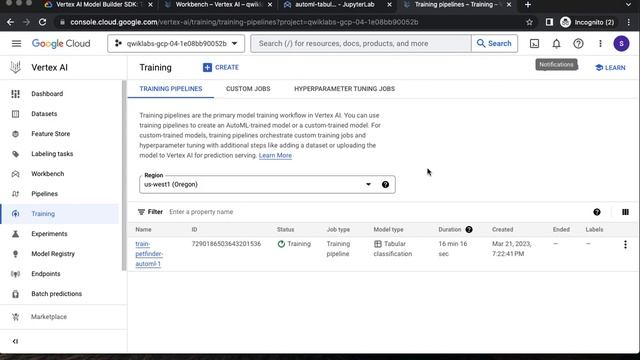Collapse the sidebar with the chevron icon

click(x=16, y=341)
